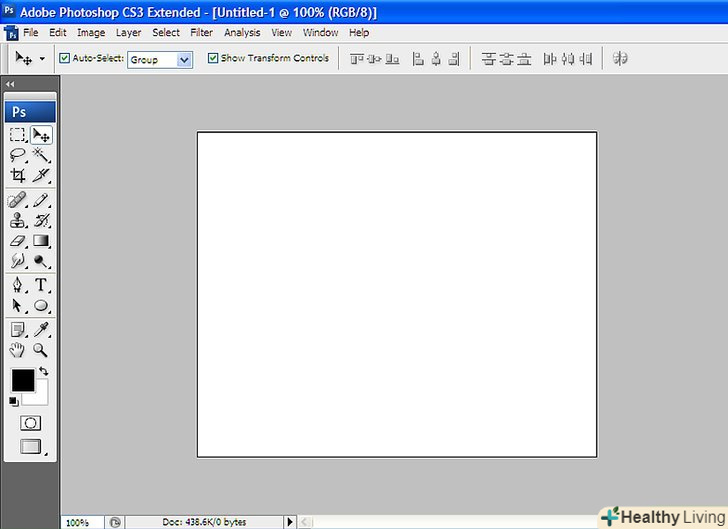Image resolution: width=728 pixels, height=529 pixels.
Task: Click Align Top Edges icon
Action: coord(357,59)
